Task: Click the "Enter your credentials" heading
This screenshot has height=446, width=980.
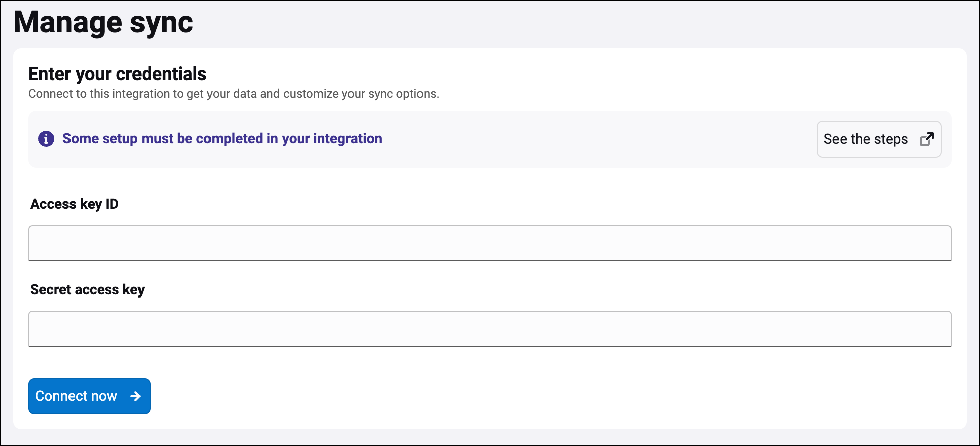Action: 117,74
